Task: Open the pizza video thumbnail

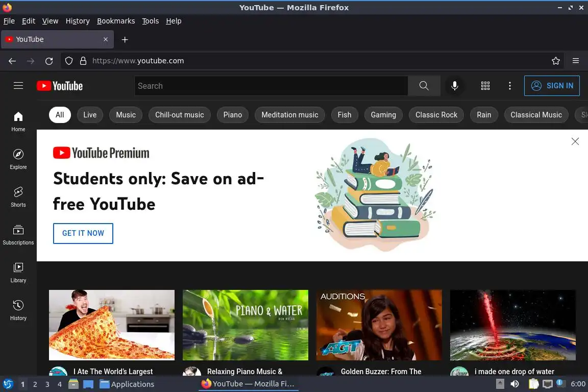Action: point(112,325)
